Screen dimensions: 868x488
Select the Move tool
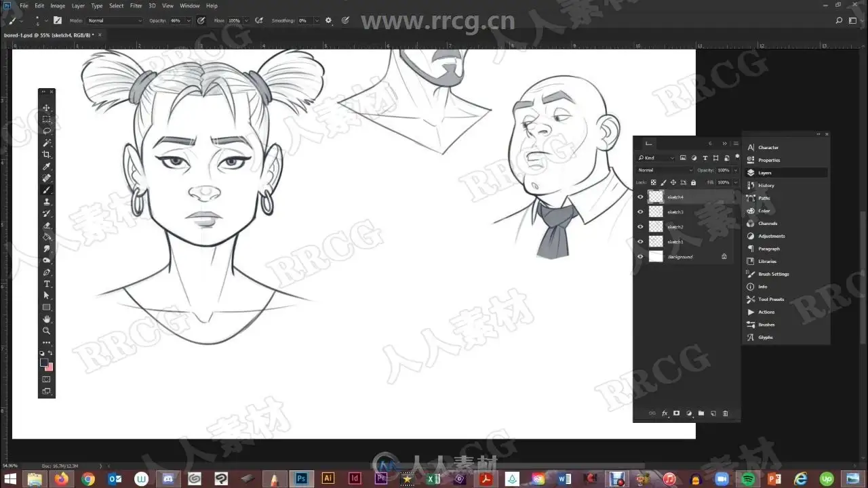47,108
